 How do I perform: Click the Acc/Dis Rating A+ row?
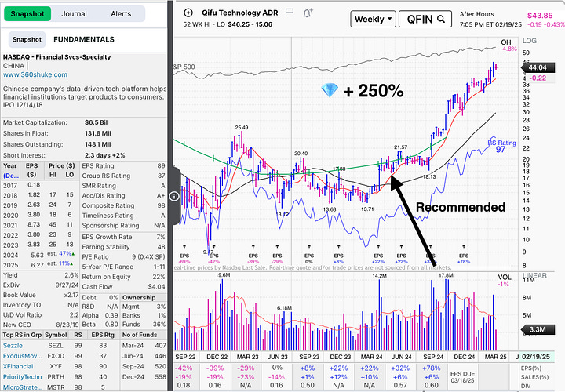pos(123,196)
